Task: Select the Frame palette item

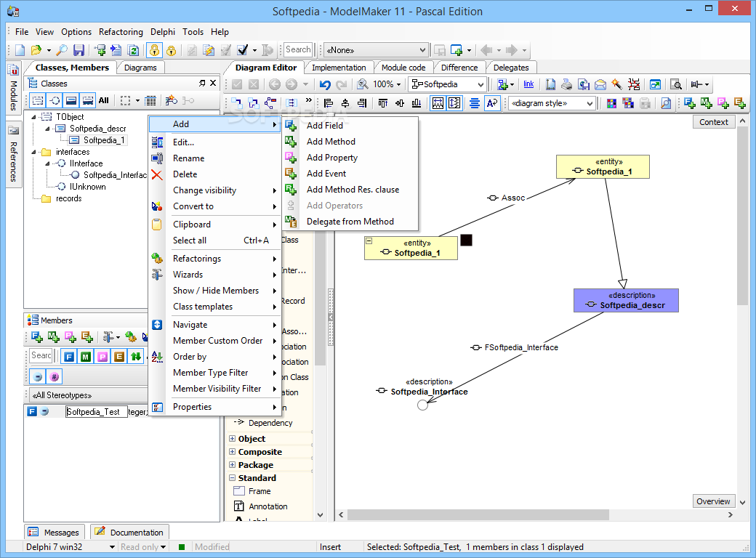Action: click(260, 491)
